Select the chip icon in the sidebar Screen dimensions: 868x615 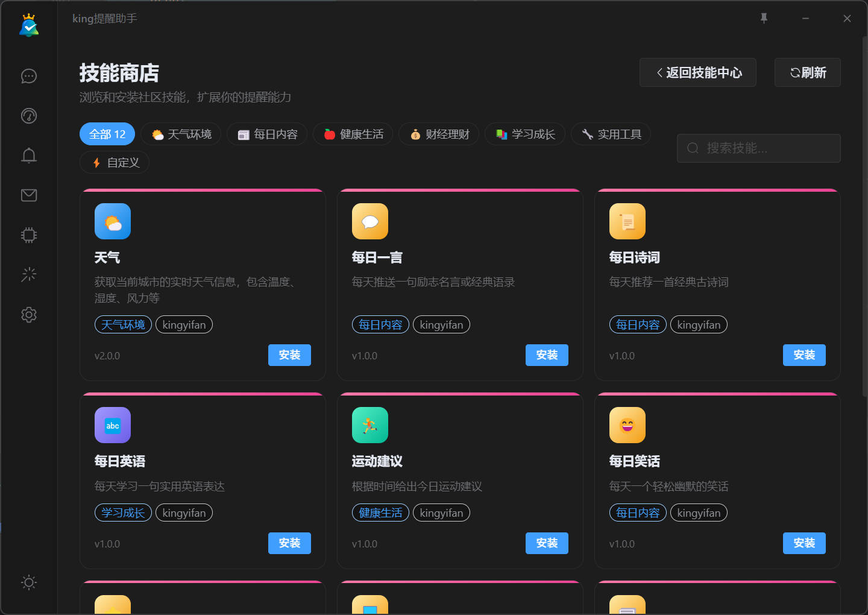click(x=28, y=235)
